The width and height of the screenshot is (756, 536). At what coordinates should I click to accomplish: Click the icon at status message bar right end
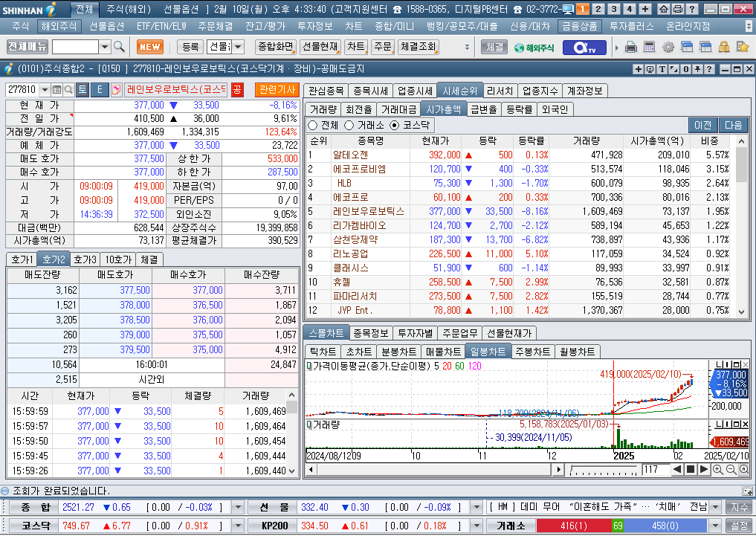[x=747, y=491]
